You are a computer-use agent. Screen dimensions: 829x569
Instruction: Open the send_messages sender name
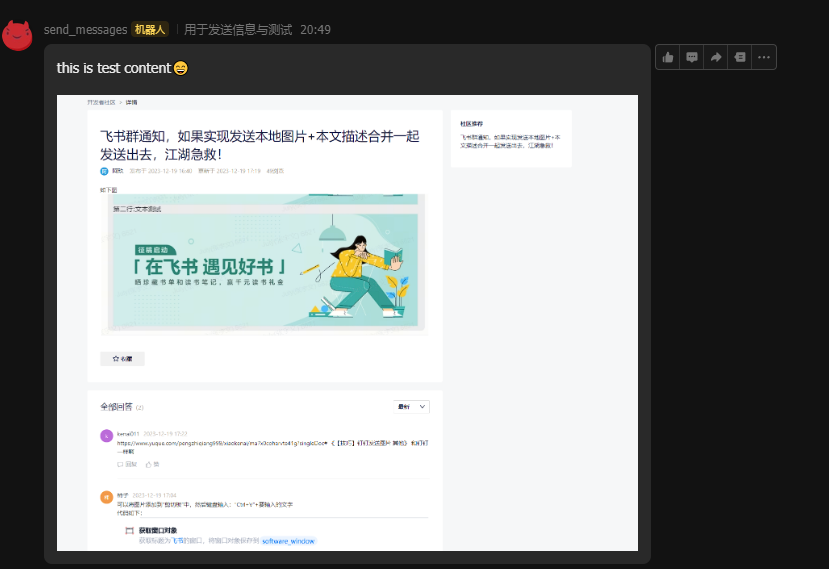85,30
